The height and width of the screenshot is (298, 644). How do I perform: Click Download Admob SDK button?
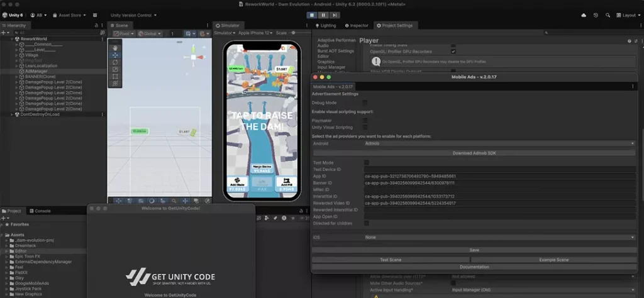(x=474, y=153)
